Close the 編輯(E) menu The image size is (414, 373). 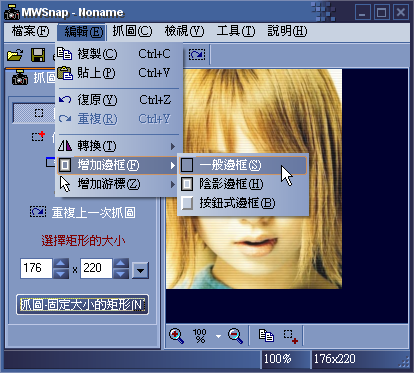[x=82, y=32]
